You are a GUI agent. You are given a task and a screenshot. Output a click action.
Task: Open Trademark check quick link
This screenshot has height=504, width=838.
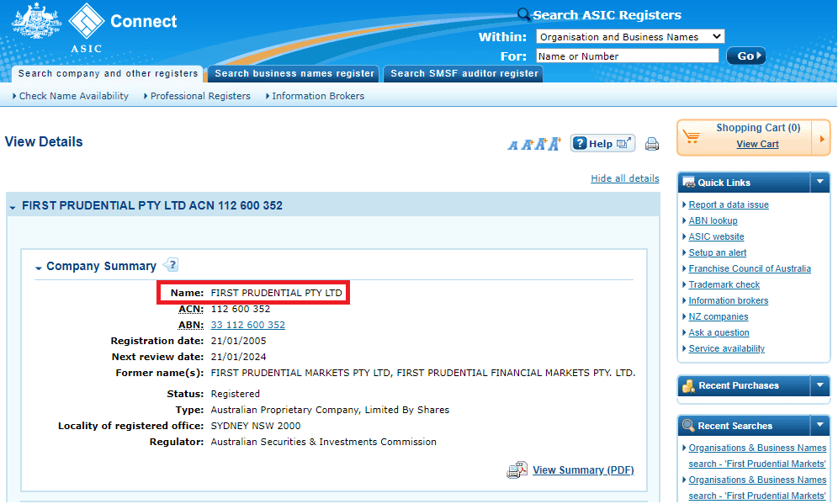click(x=724, y=285)
